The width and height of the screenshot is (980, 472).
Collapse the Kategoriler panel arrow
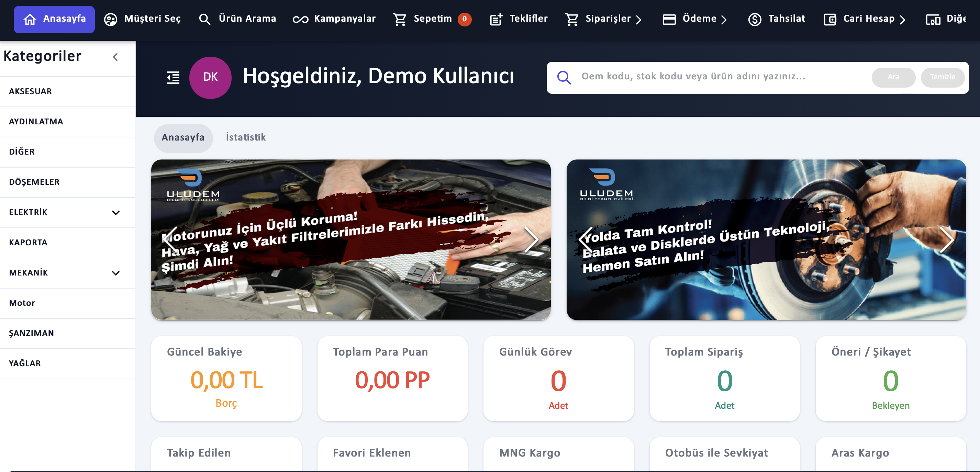(x=116, y=57)
